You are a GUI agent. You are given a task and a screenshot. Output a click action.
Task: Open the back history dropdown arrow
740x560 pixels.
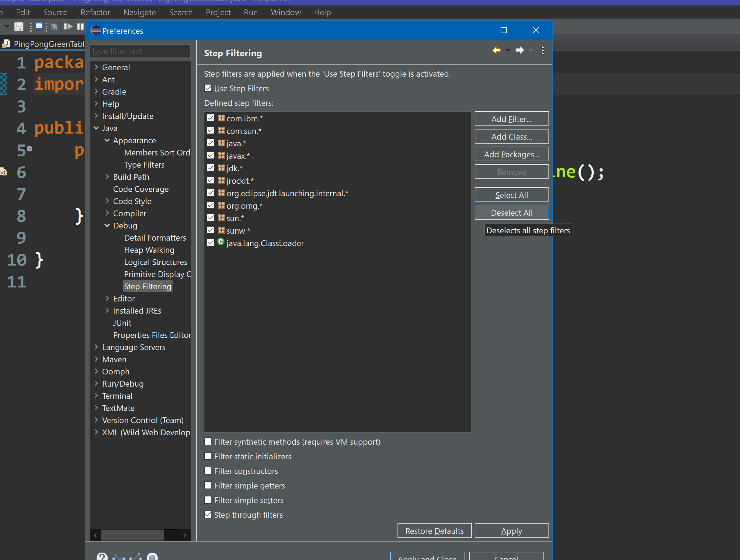(508, 50)
